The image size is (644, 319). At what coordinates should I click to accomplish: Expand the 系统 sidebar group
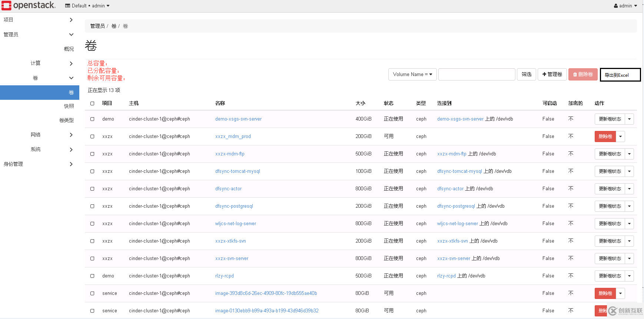click(x=52, y=149)
